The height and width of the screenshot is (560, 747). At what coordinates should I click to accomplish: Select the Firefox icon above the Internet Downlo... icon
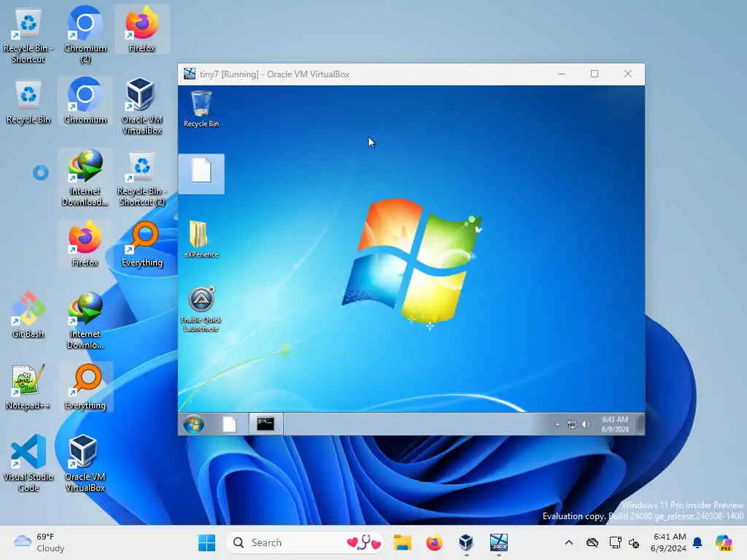coord(85,244)
